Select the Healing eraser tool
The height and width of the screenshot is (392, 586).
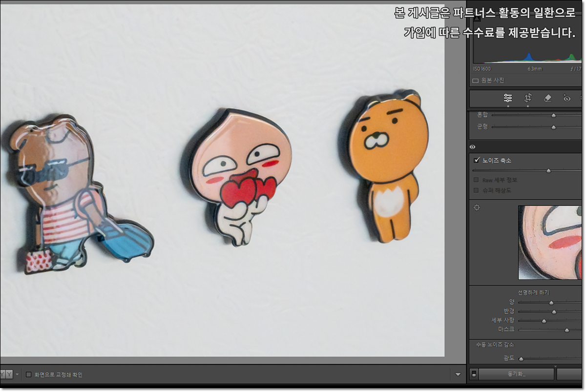coord(547,98)
